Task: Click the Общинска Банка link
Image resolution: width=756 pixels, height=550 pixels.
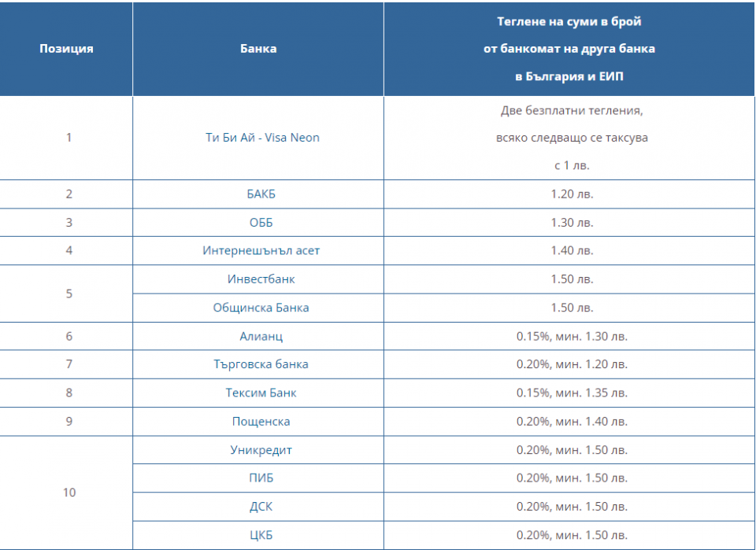Action: pyautogui.click(x=261, y=308)
